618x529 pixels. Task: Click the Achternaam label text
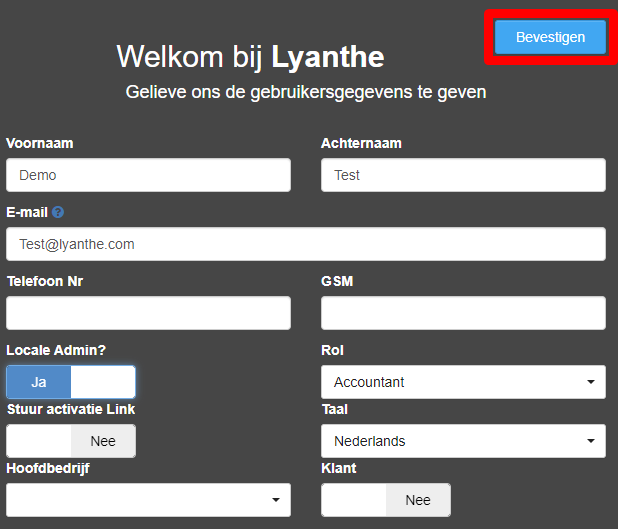click(361, 143)
